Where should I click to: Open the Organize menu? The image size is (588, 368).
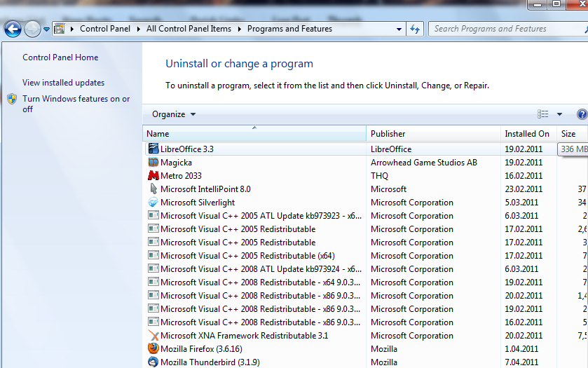pyautogui.click(x=174, y=114)
